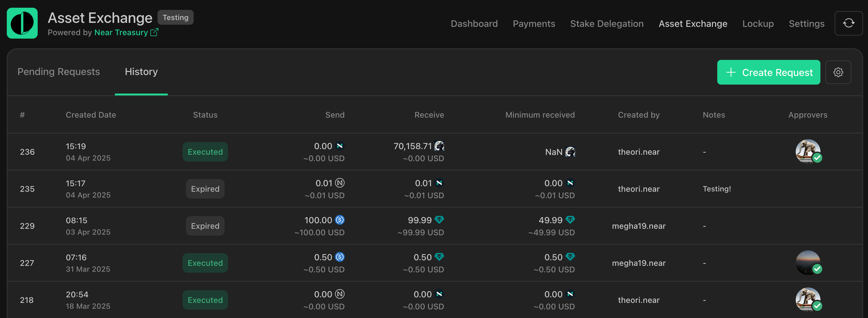Viewport: 868px width, 318px height.
Task: Select Asset Exchange in top navigation
Action: click(693, 23)
